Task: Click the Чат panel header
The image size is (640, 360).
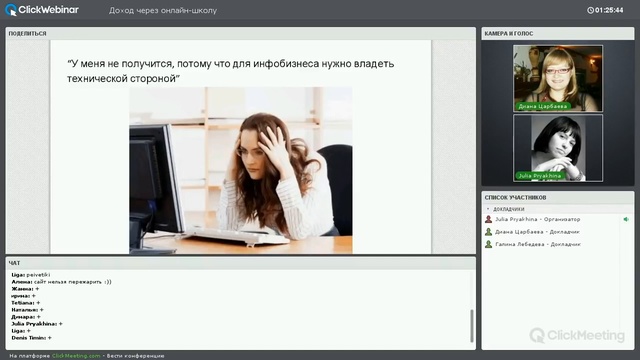Action: [241, 263]
